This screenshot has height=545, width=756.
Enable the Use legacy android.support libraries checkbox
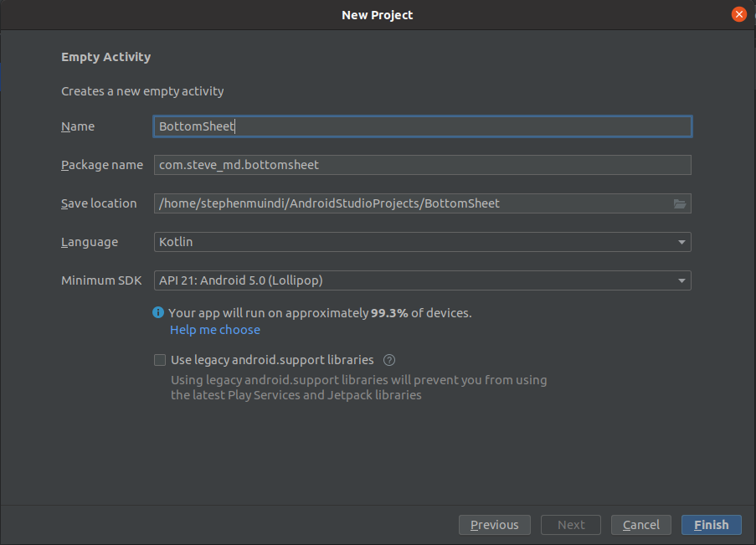pyautogui.click(x=159, y=360)
